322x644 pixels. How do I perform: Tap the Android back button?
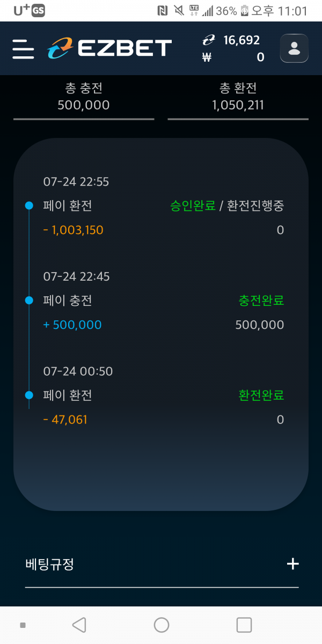point(79,625)
